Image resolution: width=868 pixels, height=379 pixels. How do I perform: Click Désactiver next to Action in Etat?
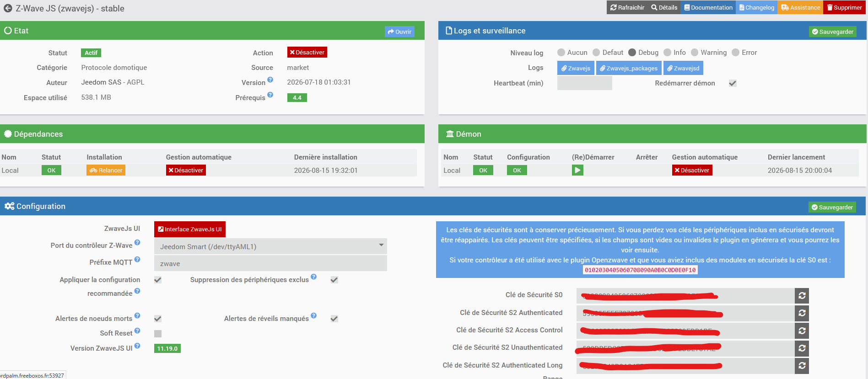pyautogui.click(x=307, y=53)
